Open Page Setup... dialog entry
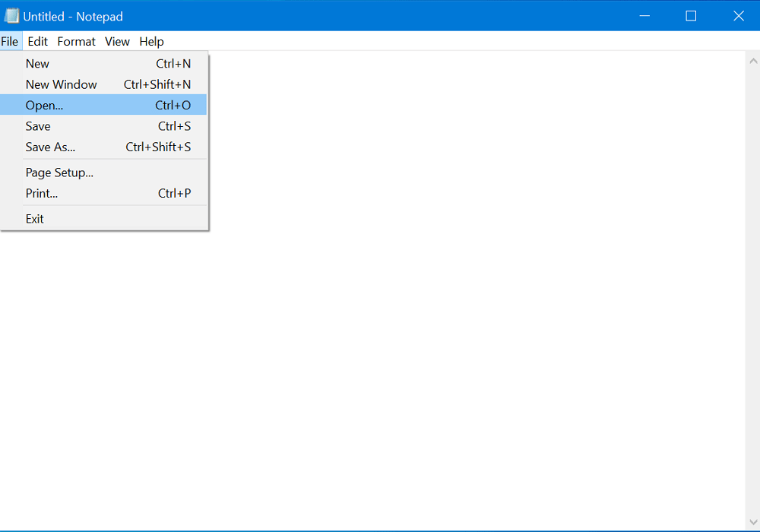Screen dimensions: 760x532 (103, 173)
